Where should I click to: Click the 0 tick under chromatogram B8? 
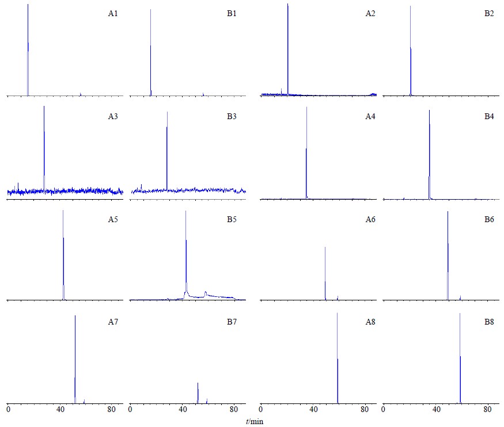(x=383, y=410)
